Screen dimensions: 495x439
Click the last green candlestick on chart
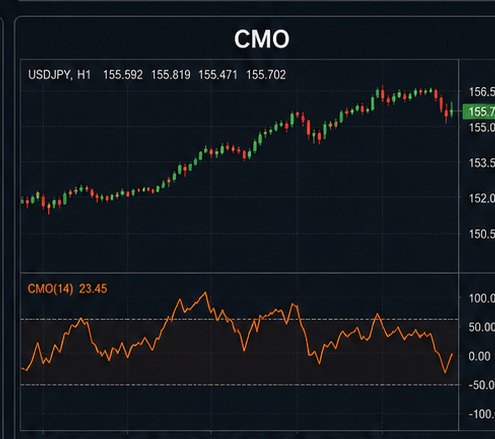point(452,110)
